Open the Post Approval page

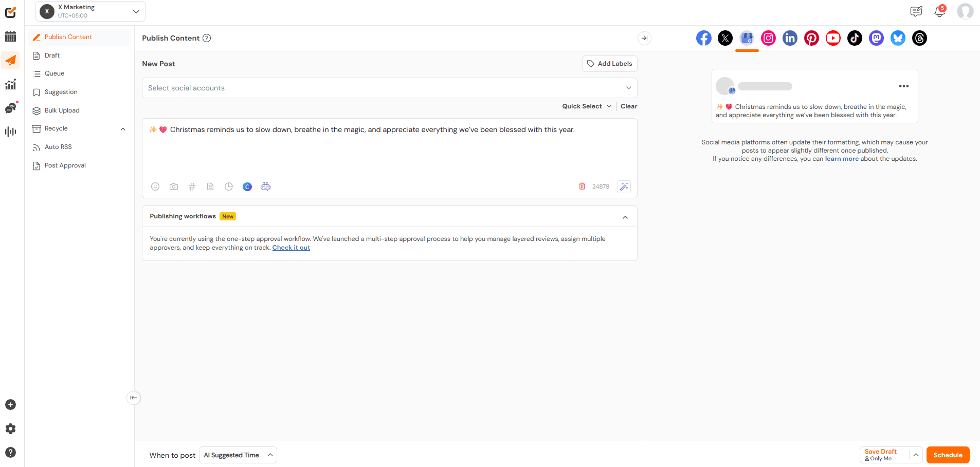click(x=64, y=165)
